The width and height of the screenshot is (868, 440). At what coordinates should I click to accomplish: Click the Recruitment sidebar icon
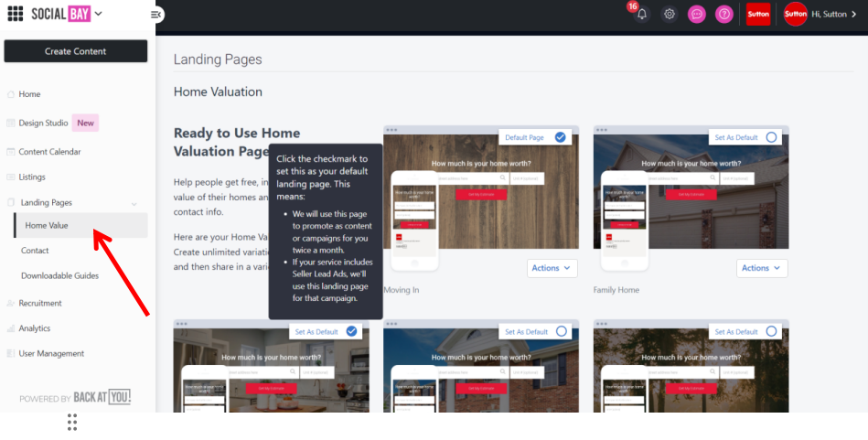[10, 304]
